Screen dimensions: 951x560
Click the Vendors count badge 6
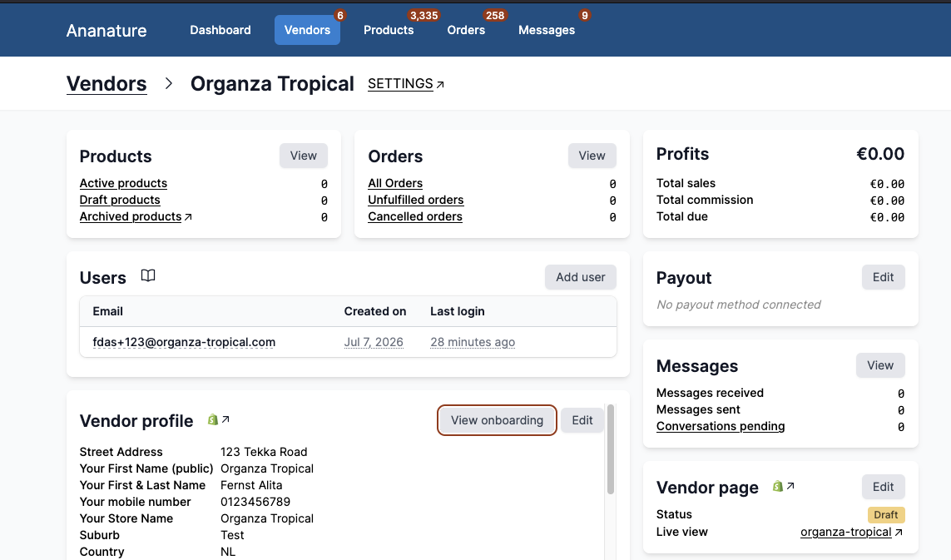click(340, 15)
